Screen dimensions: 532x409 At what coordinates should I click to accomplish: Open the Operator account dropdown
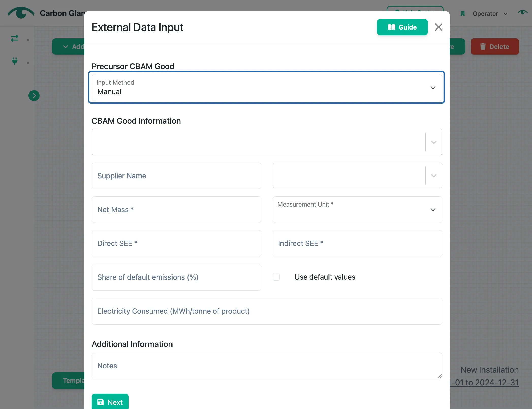pos(490,14)
